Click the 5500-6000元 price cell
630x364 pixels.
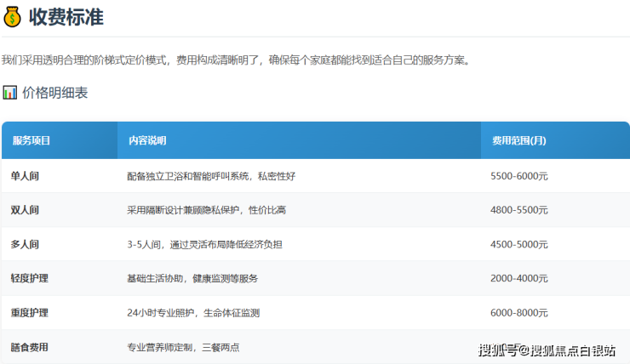click(x=519, y=176)
